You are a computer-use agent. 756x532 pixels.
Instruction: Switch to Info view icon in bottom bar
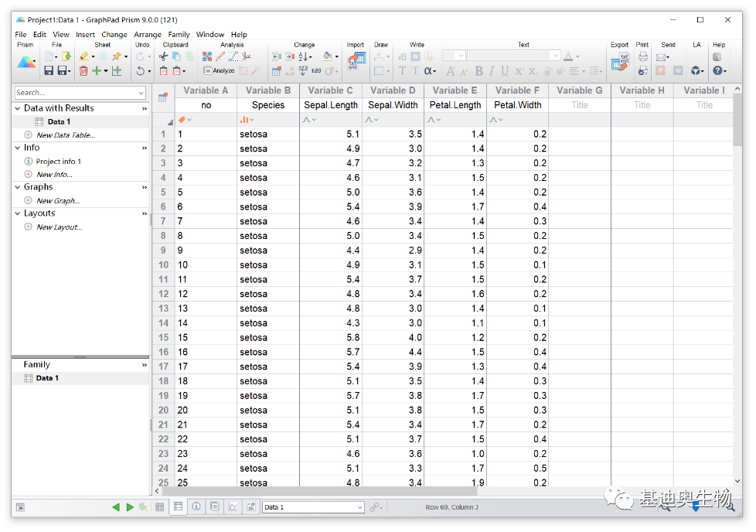pos(196,506)
